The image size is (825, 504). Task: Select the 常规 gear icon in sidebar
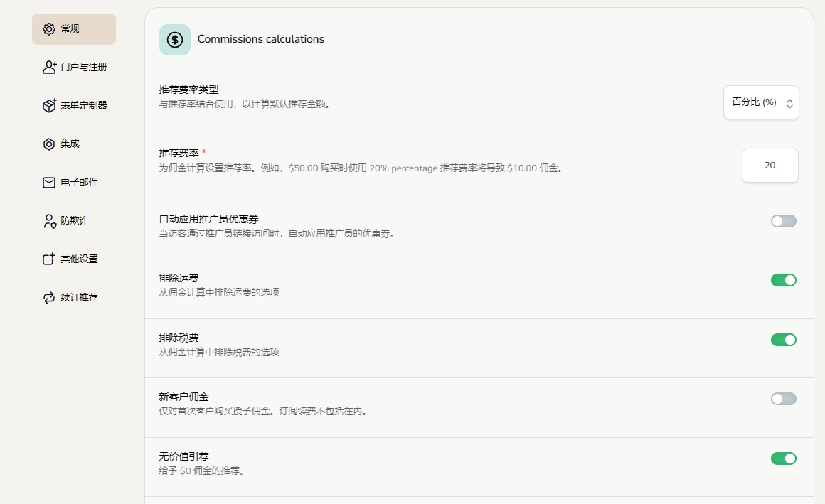tap(48, 29)
